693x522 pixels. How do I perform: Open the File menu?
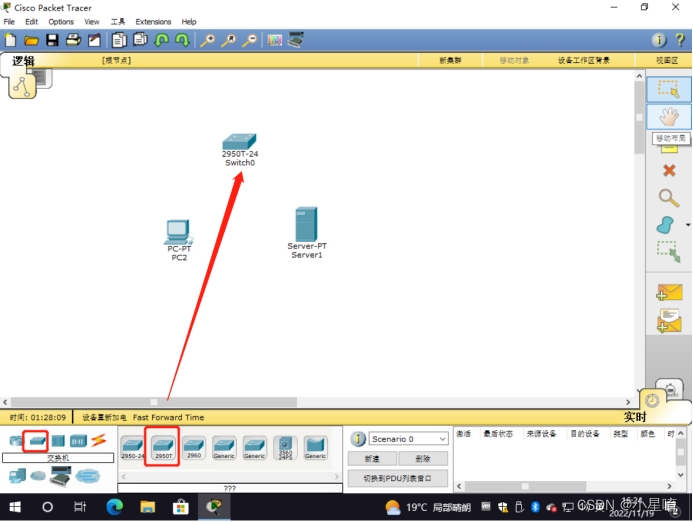click(x=9, y=22)
